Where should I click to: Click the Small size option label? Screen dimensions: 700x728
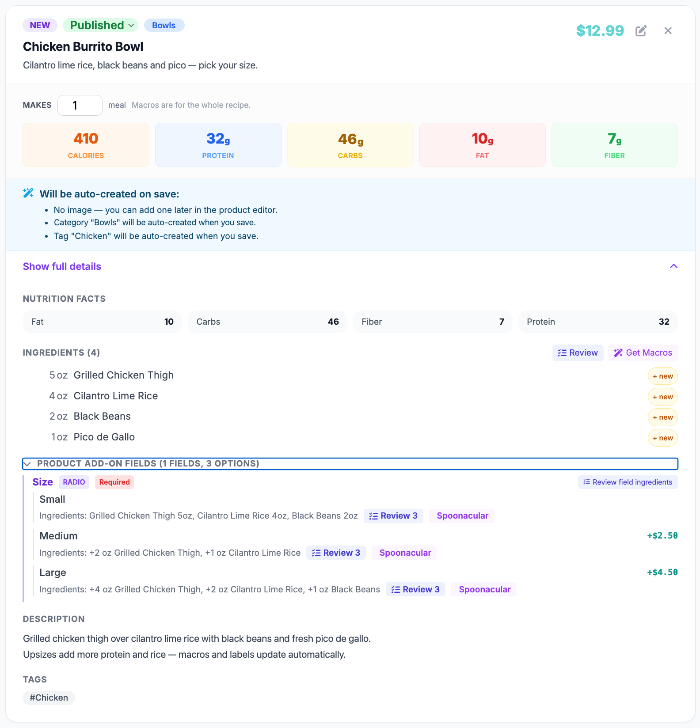coord(52,499)
